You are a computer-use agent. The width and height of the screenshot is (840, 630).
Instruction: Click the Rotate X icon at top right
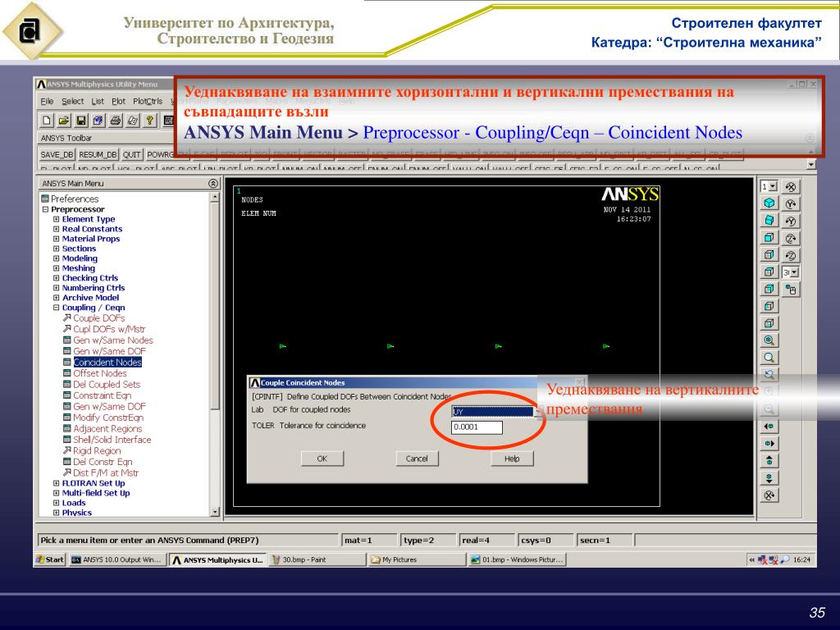[x=791, y=186]
